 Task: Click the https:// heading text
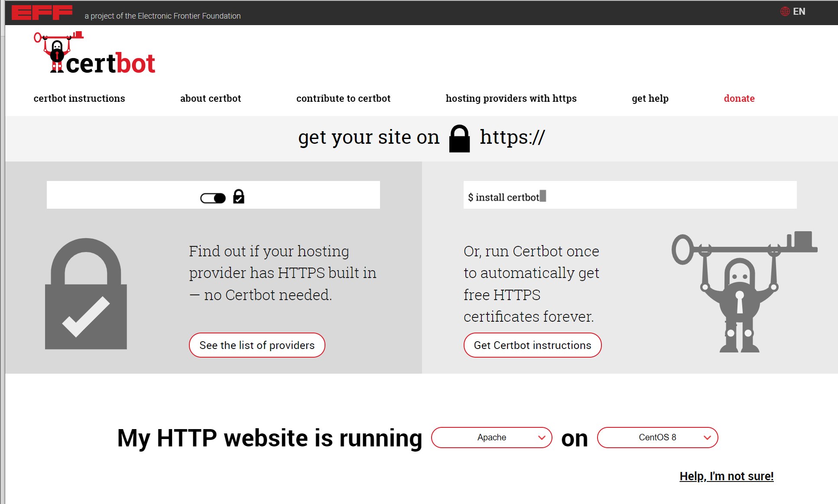pyautogui.click(x=512, y=137)
